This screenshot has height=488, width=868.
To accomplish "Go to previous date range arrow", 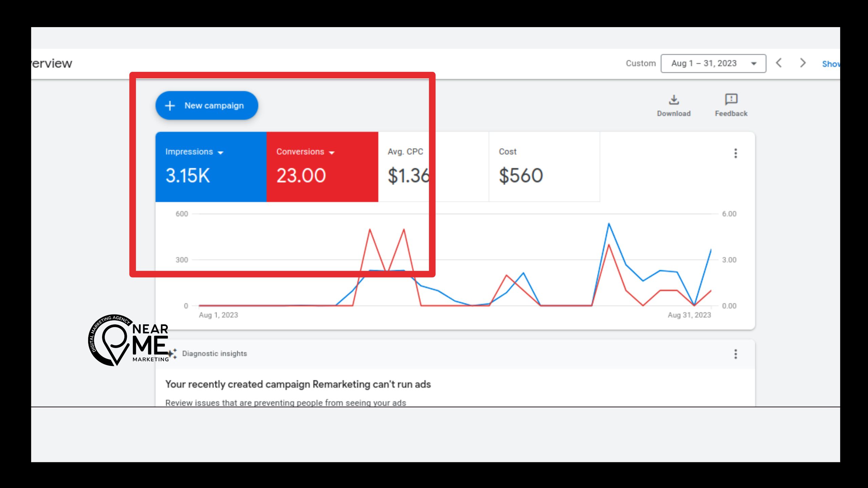I will click(779, 63).
